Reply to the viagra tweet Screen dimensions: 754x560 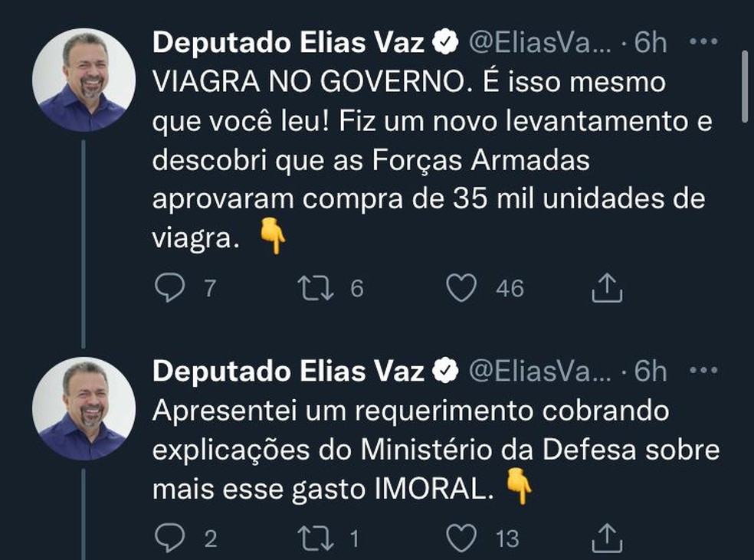coord(169,284)
